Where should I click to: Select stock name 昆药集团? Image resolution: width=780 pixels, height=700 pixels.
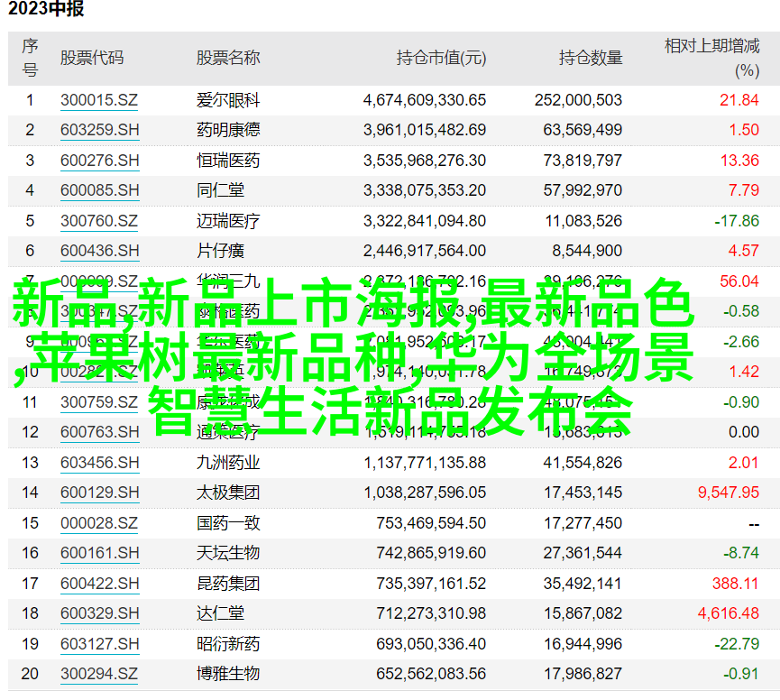point(228,584)
